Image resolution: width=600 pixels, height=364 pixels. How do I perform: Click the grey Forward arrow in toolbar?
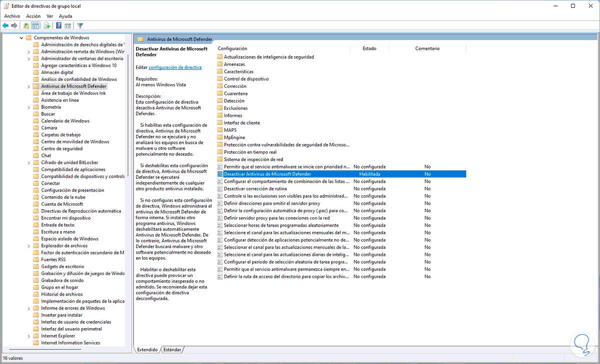click(14, 25)
